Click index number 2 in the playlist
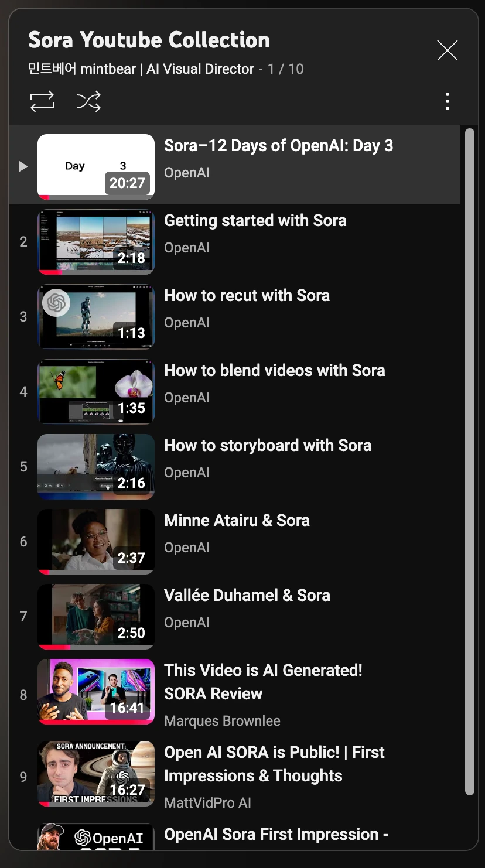The image size is (485, 868). pos(23,242)
